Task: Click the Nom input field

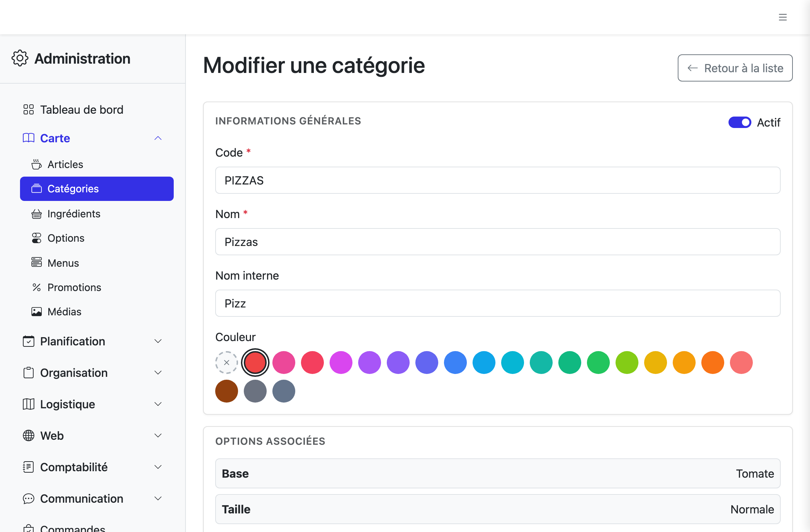Action: pos(498,242)
